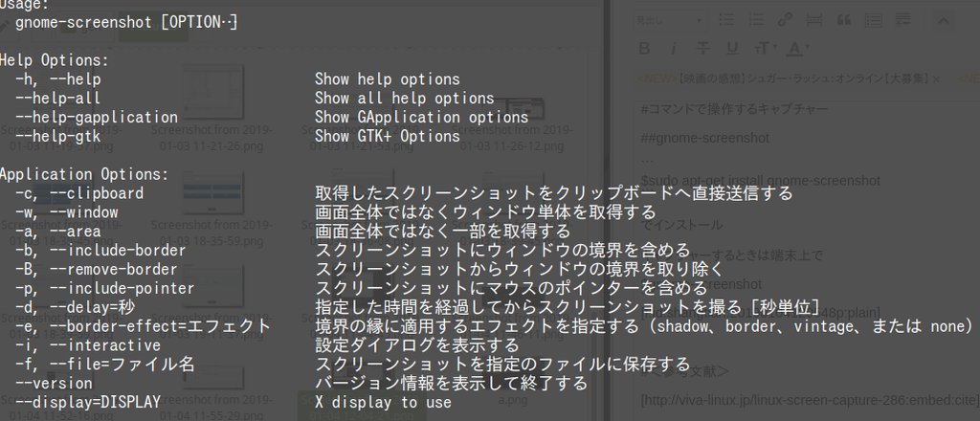Click the '--help-all' option in terminal
The height and width of the screenshot is (421, 980).
[x=58, y=98]
